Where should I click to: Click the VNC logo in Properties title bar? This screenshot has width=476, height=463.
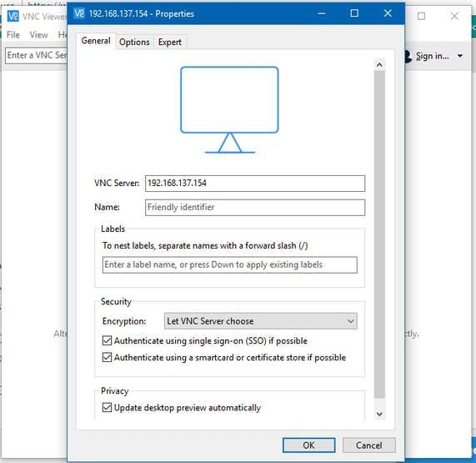pos(79,13)
